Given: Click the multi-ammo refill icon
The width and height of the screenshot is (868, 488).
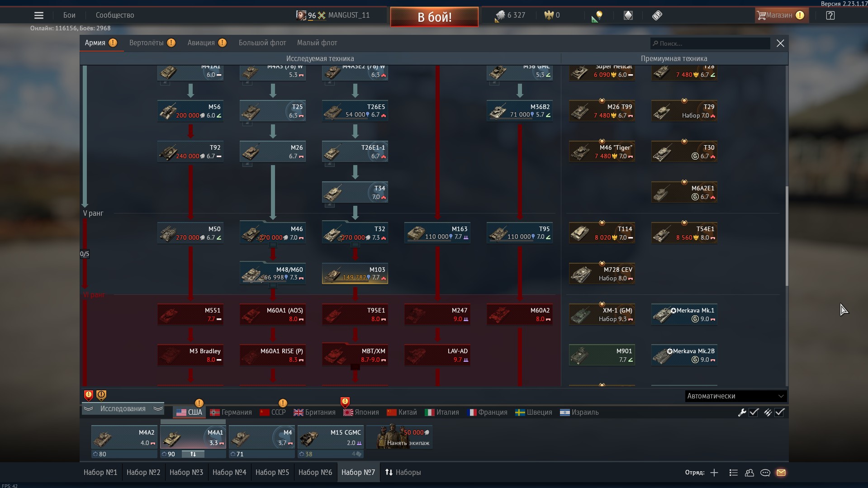Looking at the screenshot, I should [768, 412].
